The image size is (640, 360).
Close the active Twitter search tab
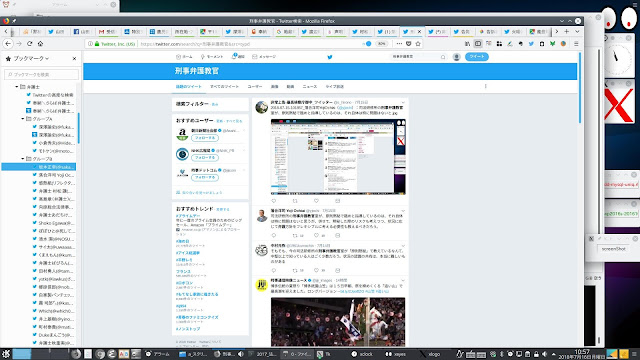pyautogui.click(x=419, y=31)
